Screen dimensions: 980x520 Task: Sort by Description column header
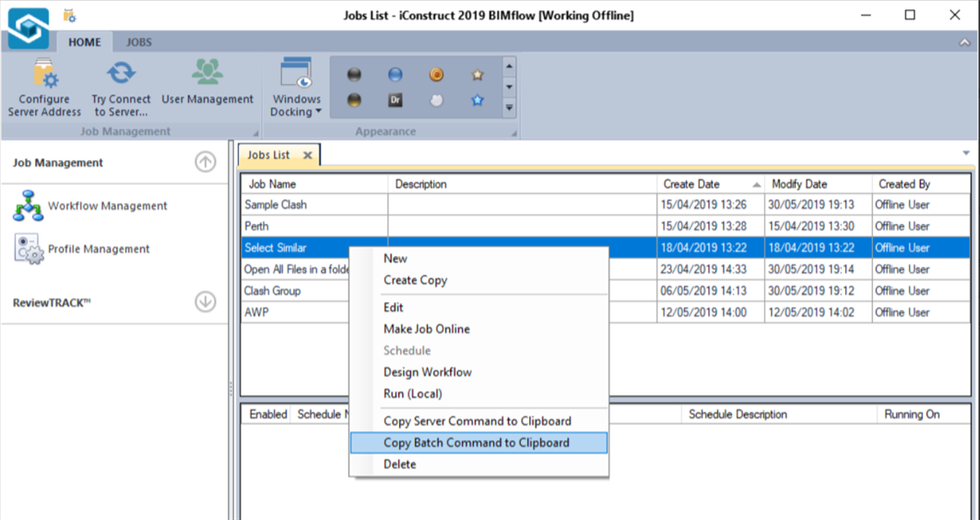(x=523, y=183)
